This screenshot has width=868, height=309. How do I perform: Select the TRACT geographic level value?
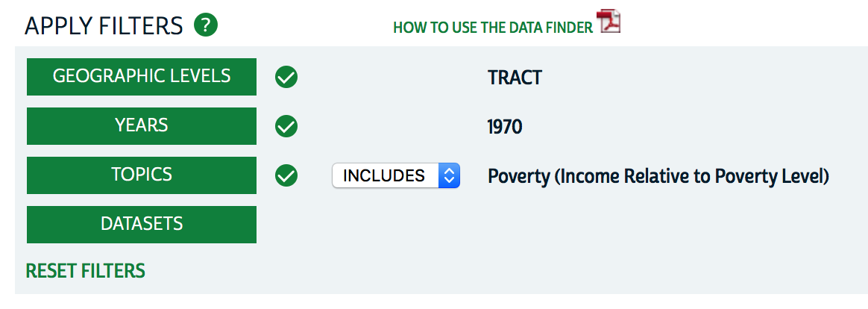click(x=515, y=78)
